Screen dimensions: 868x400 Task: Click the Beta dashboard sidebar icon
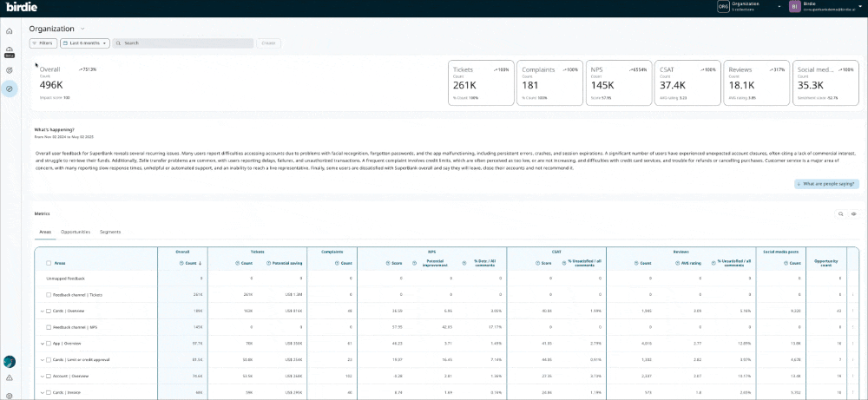[x=10, y=50]
